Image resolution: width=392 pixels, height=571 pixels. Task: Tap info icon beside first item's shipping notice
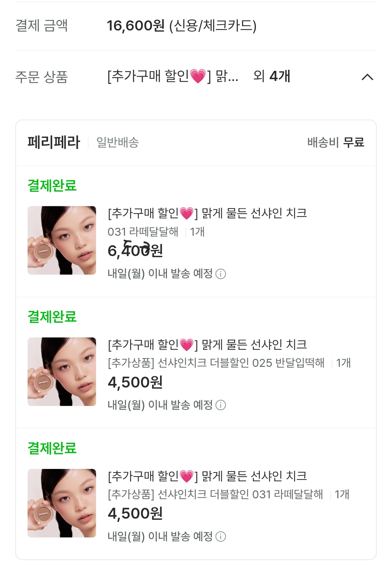(x=221, y=274)
